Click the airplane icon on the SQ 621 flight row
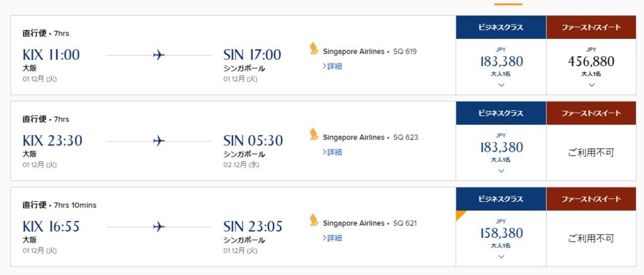The height and width of the screenshot is (275, 644). (x=159, y=227)
